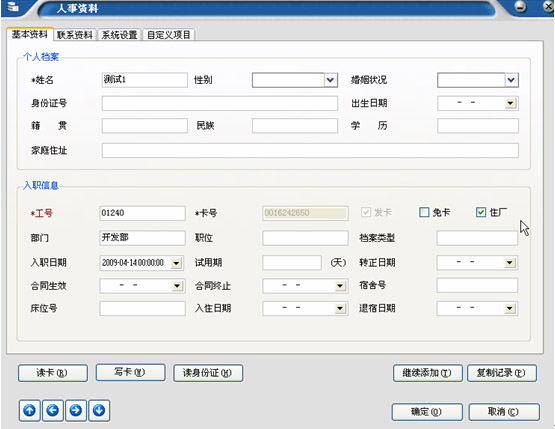
Task: Click the 身份证号 input field
Action: [220, 103]
